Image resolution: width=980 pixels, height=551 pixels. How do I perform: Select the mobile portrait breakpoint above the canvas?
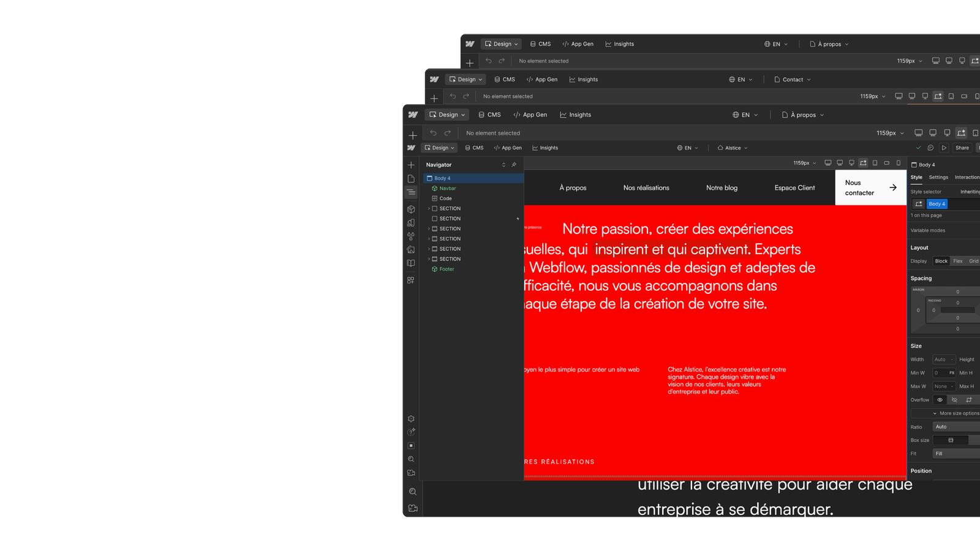(x=899, y=163)
